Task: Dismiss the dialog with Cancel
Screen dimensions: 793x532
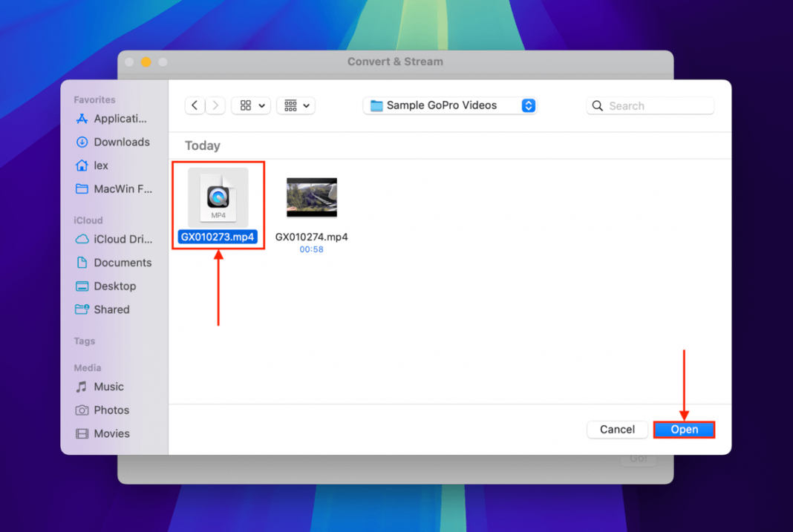Action: (617, 429)
